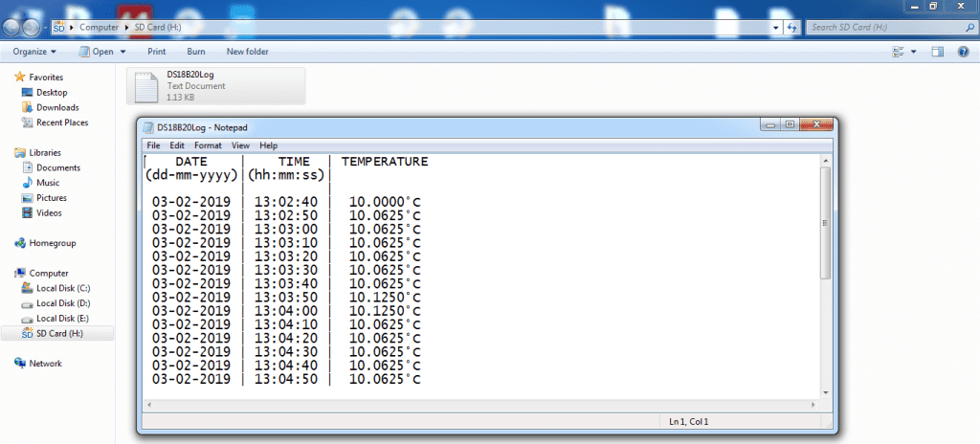The image size is (980, 444).
Task: Click the Explorer Forward arrow button
Action: tap(31, 28)
